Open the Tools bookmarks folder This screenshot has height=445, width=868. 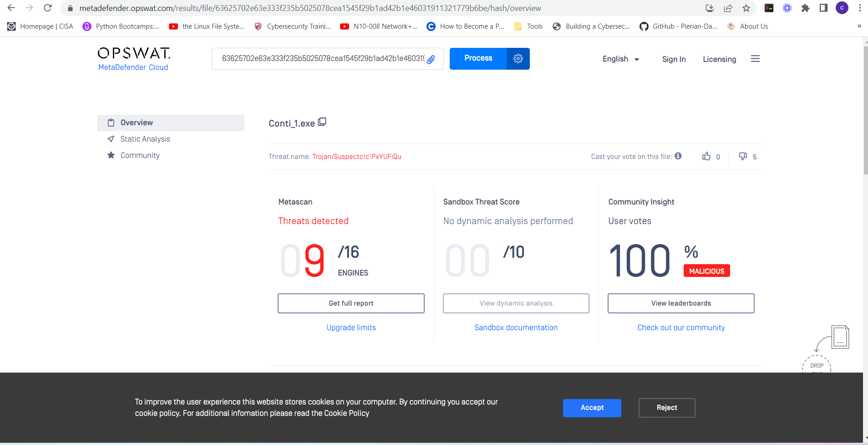528,26
